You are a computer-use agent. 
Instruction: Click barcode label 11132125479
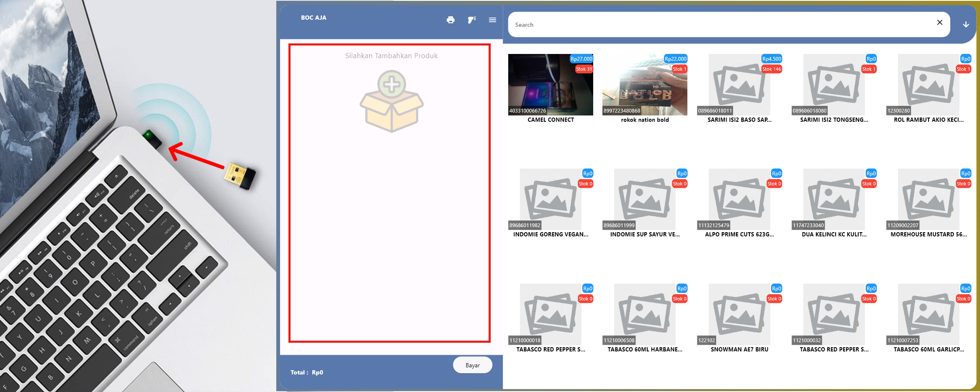click(714, 225)
